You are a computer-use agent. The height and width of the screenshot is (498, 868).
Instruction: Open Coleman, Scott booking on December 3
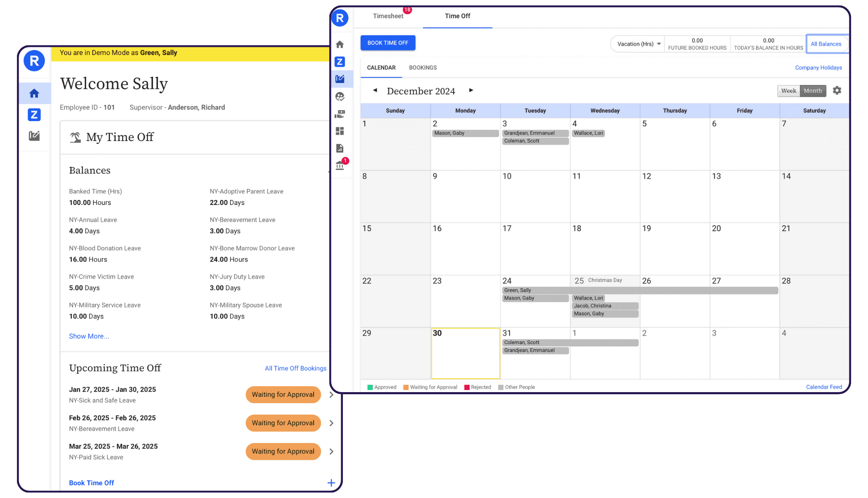pos(535,141)
